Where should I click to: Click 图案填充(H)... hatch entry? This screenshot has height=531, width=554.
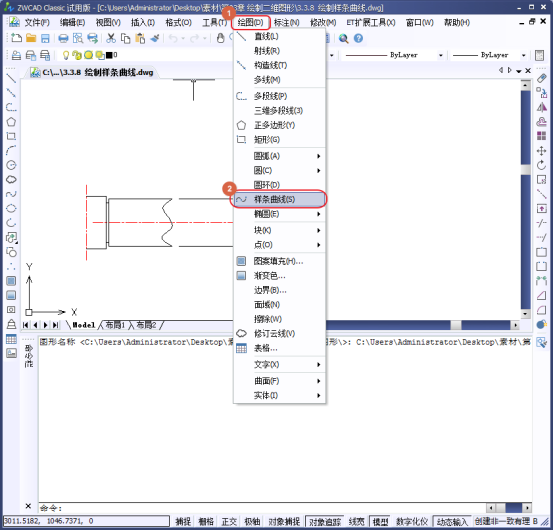279,261
